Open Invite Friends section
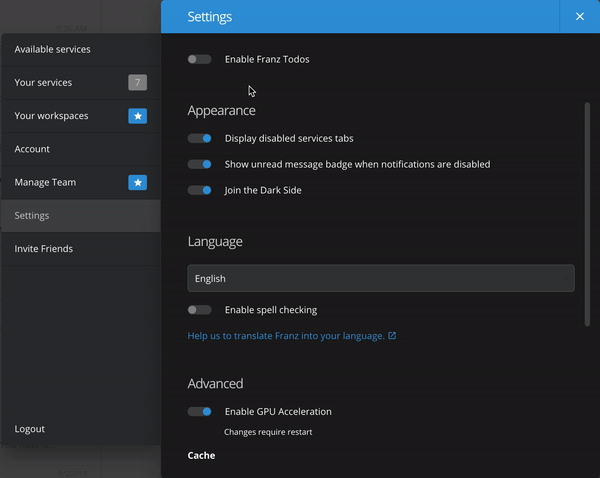This screenshot has height=478, width=600. tap(81, 249)
